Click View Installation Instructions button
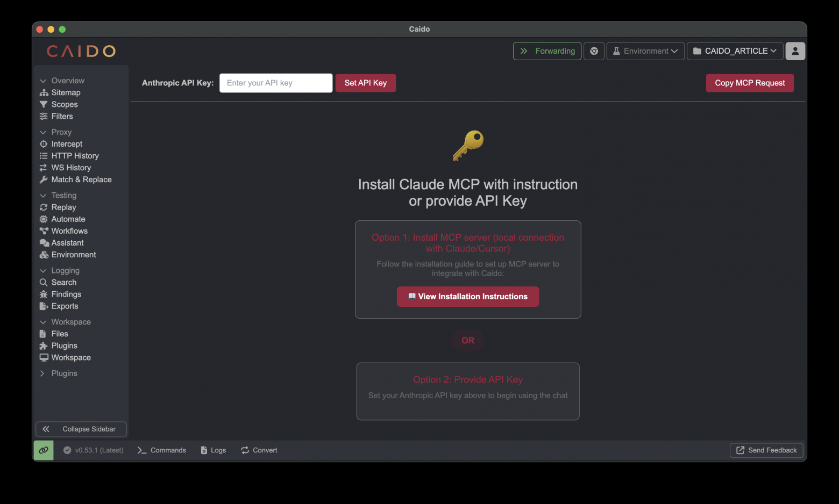The image size is (839, 504). coord(468,297)
